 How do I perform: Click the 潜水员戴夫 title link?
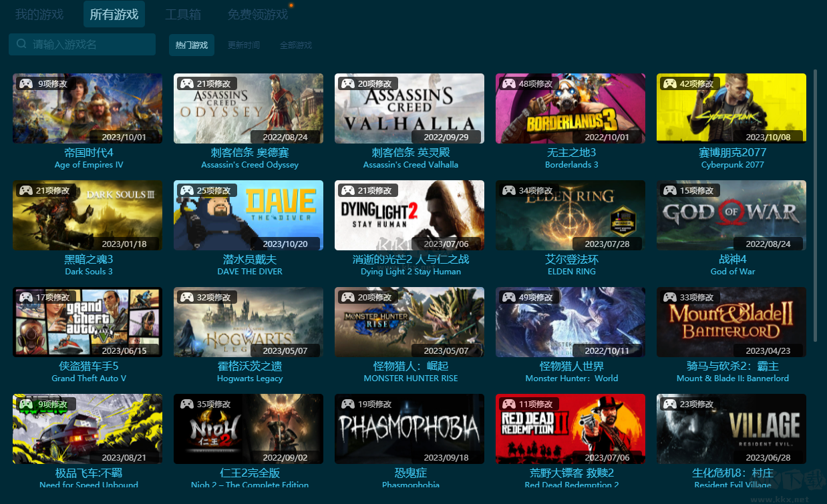pyautogui.click(x=250, y=259)
